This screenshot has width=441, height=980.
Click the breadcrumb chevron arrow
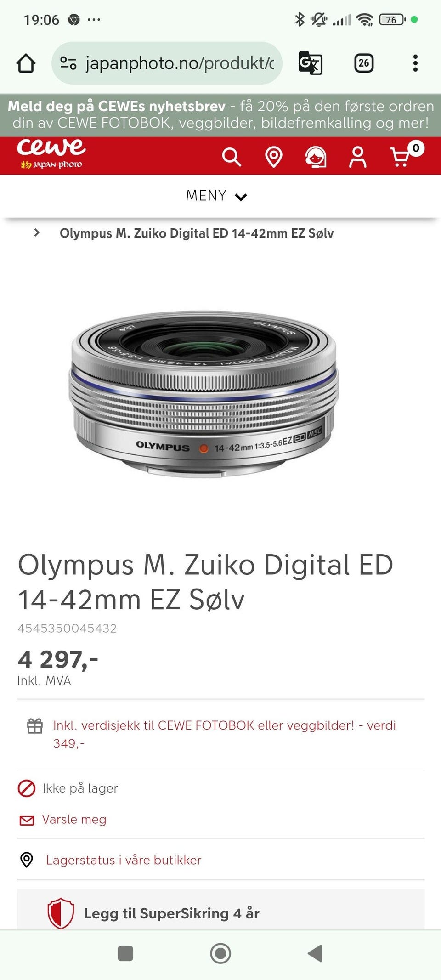click(37, 233)
